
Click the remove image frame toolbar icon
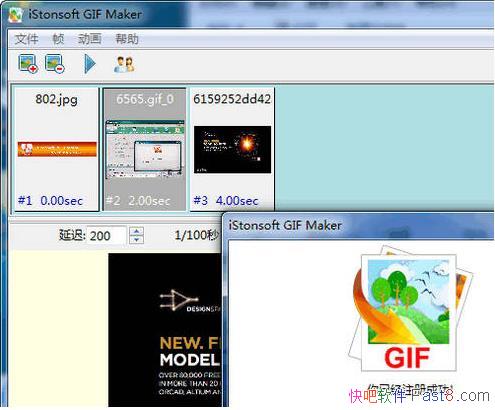[x=55, y=64]
